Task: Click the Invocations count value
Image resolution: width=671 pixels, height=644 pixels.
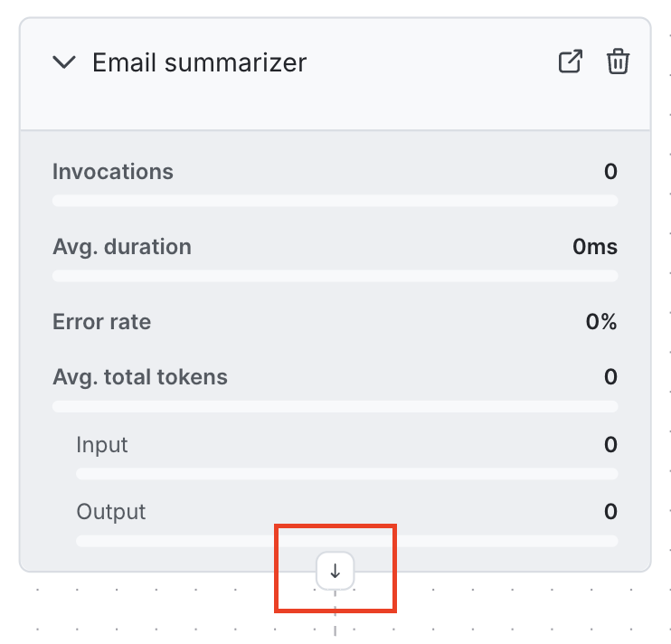Action: [610, 172]
